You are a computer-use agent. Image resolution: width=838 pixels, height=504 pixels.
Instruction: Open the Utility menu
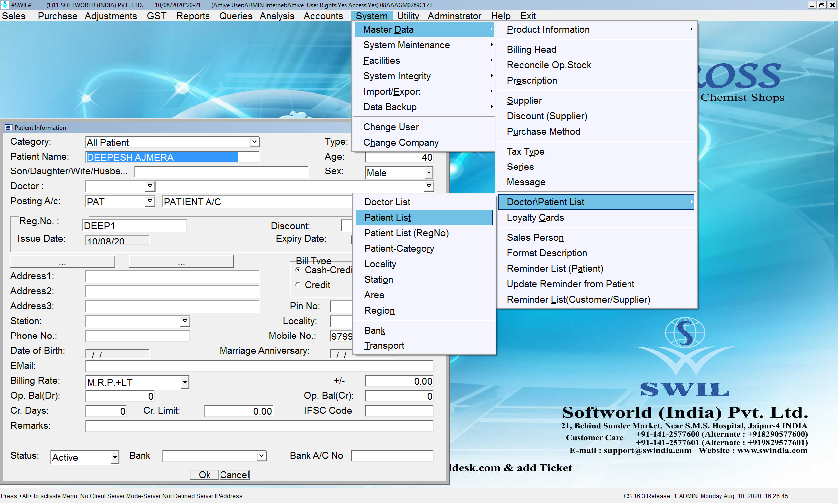[x=408, y=16]
